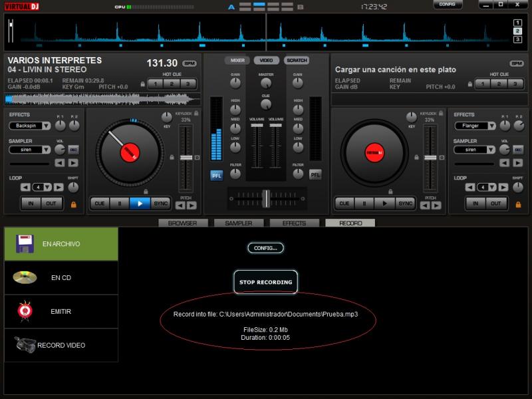Open recording CONFIG... settings
The height and width of the screenshot is (399, 532).
[x=265, y=248]
